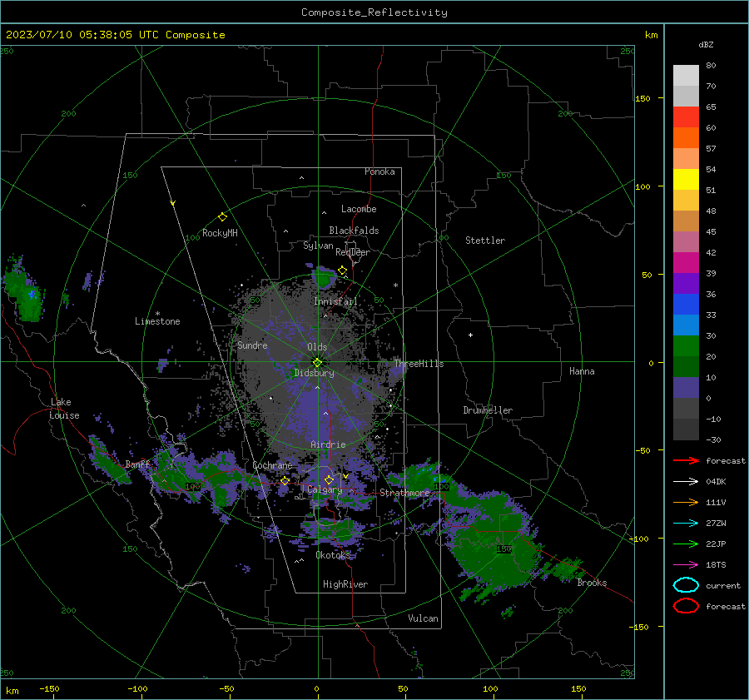Click the yellow diamond marker near RedDeer
The width and height of the screenshot is (749, 700).
(342, 271)
